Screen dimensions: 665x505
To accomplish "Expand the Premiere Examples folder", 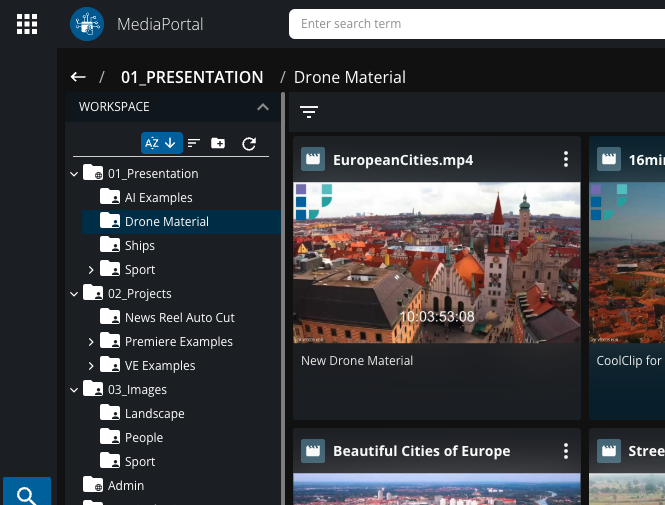I will [91, 342].
